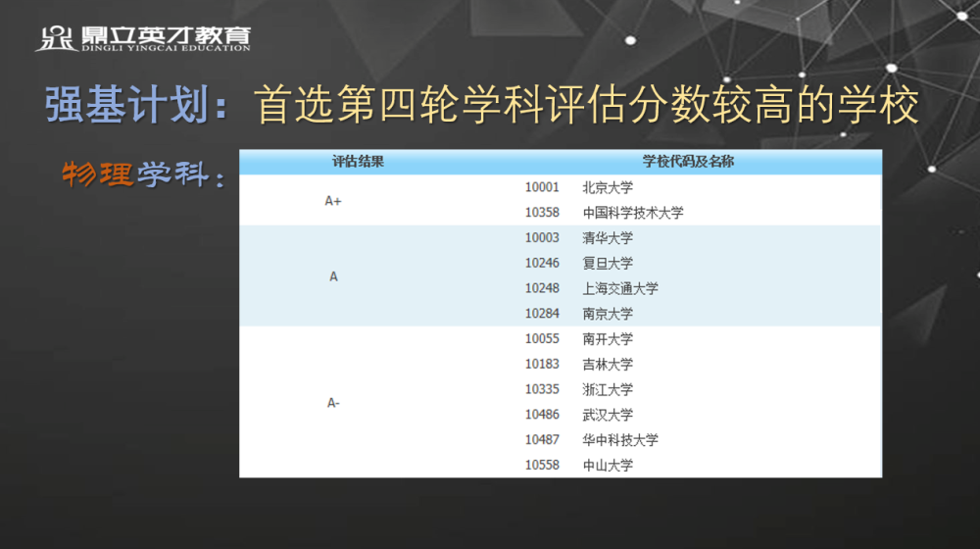
Task: Click the 学校代码及名称 column header
Action: [688, 162]
